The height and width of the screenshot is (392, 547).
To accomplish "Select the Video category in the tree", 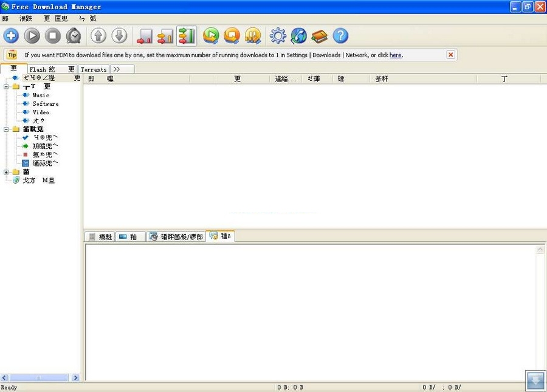I will click(x=41, y=112).
